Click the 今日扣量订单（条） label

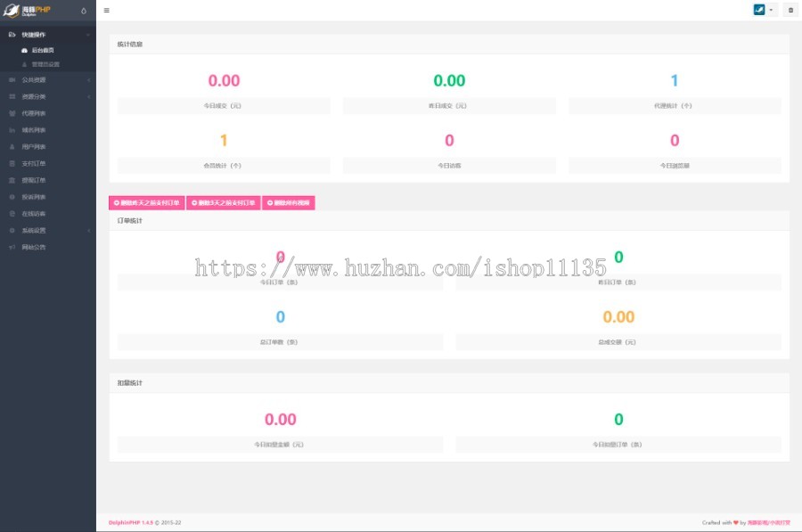point(617,445)
